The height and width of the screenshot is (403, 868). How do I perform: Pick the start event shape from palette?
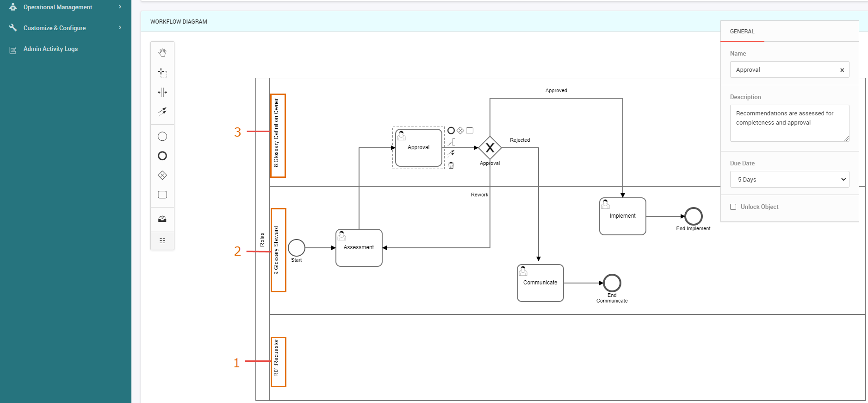[x=162, y=136]
